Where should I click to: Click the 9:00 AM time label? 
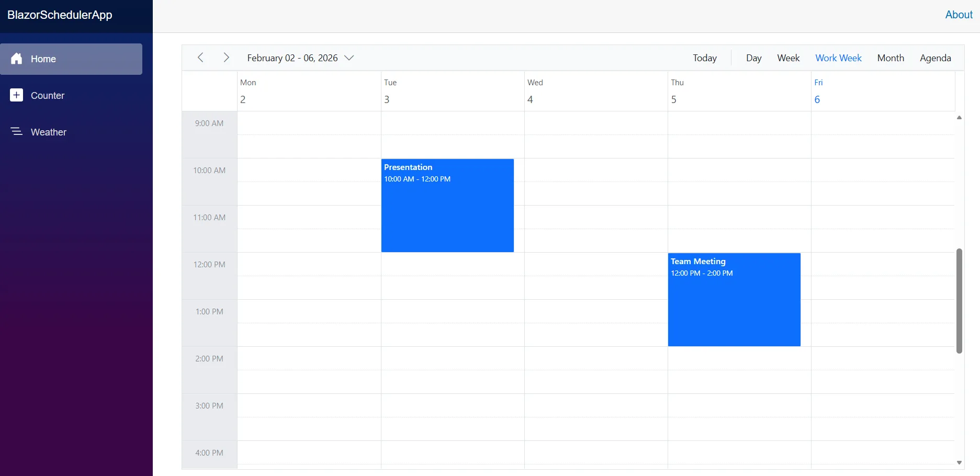(x=209, y=123)
